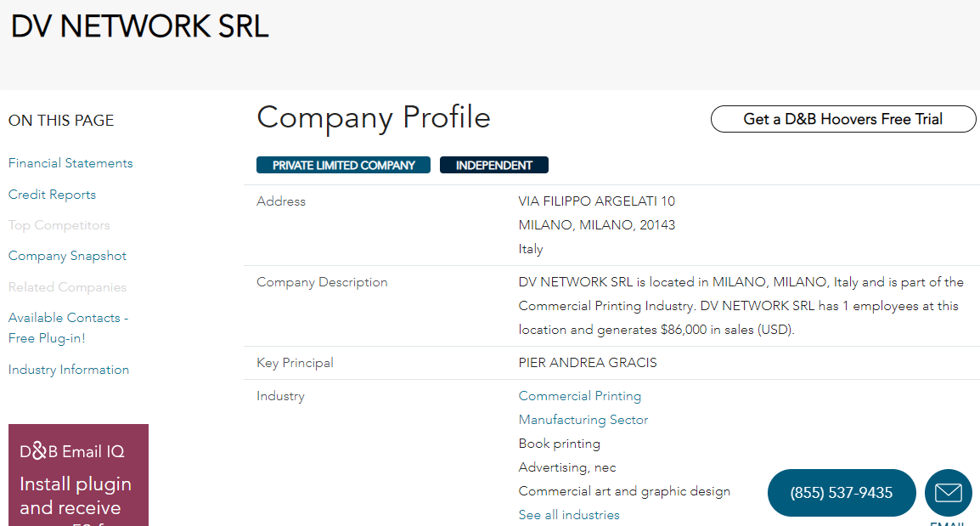Image resolution: width=980 pixels, height=526 pixels.
Task: Click the D&B Email IQ promo box
Action: point(78,476)
